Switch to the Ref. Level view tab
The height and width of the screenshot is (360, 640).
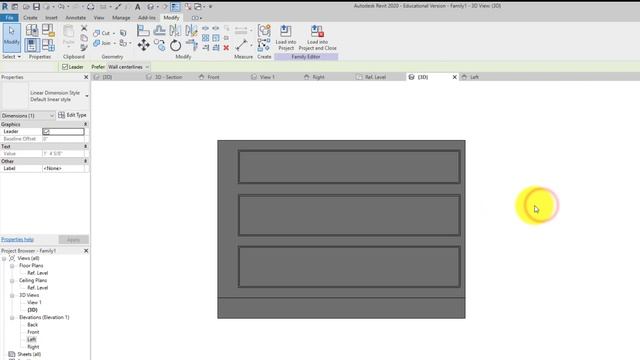click(x=375, y=77)
